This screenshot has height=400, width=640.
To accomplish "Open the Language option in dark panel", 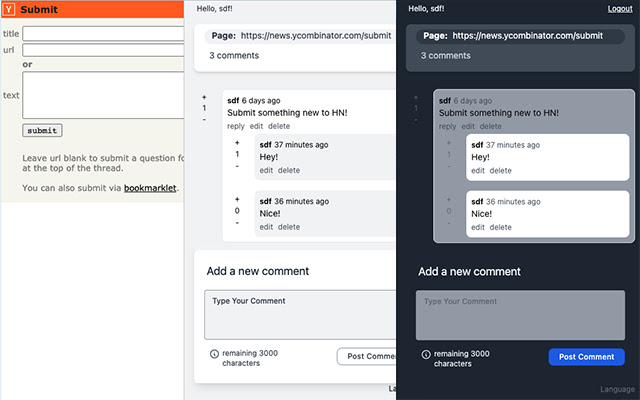I will [x=618, y=389].
